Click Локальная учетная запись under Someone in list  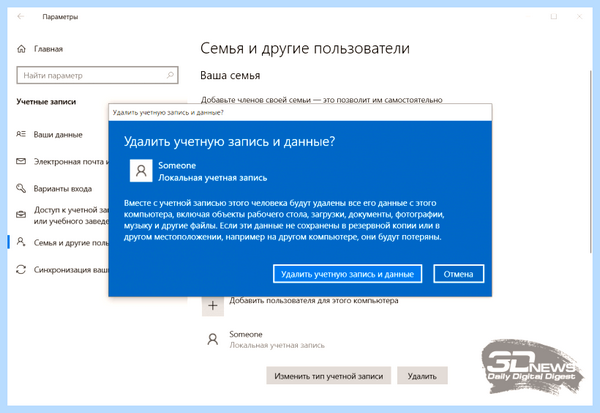pos(277,345)
